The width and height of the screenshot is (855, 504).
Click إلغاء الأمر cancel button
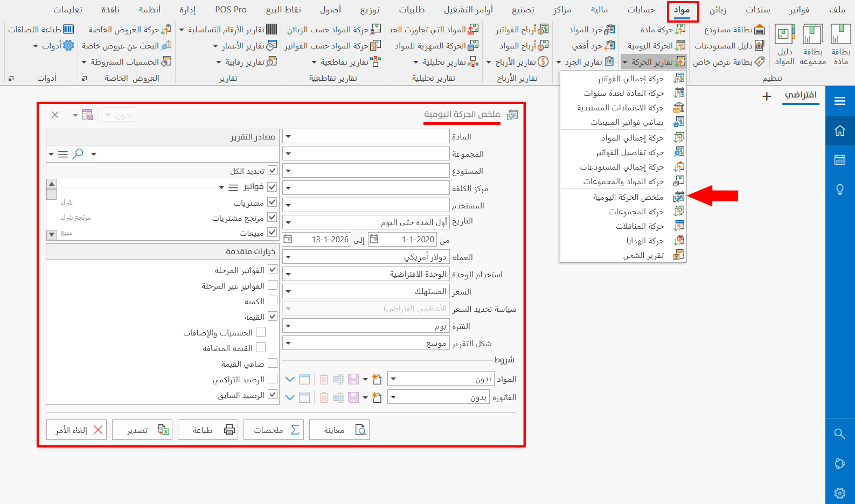77,430
